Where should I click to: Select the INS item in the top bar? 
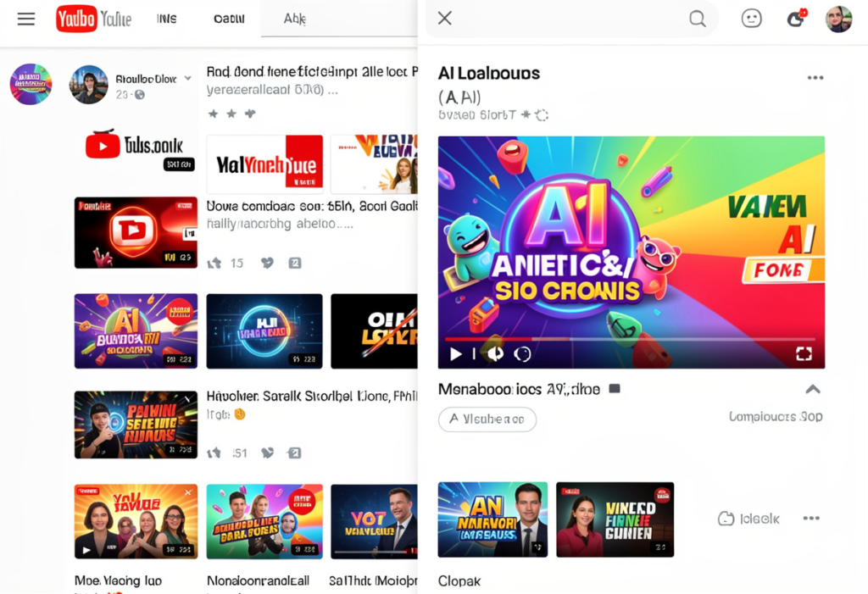coord(166,19)
